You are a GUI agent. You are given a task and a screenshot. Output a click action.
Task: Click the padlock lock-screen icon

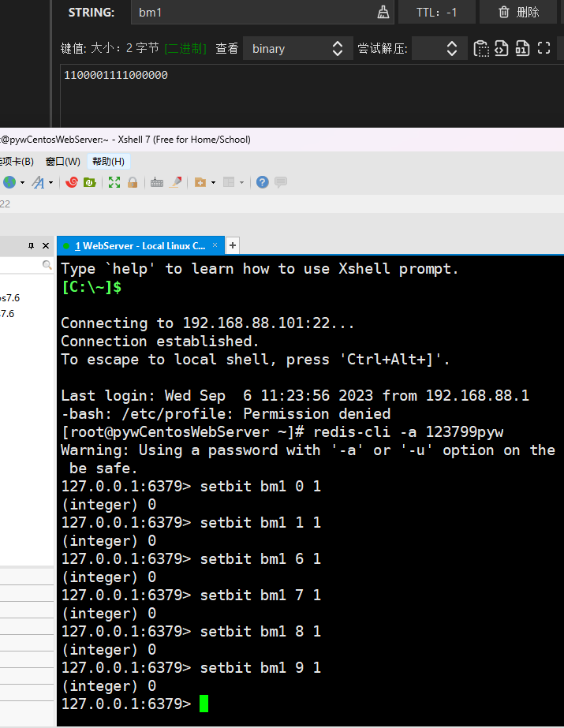[133, 182]
